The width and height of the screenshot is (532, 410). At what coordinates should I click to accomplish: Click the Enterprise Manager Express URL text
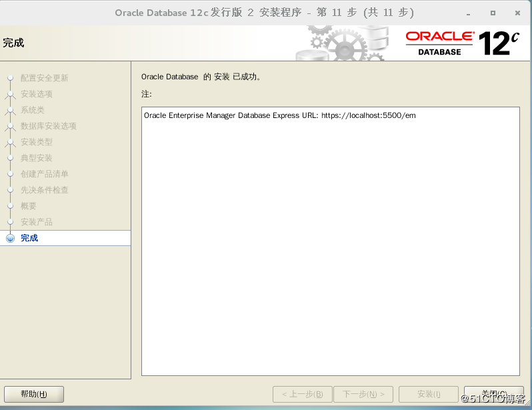(x=279, y=115)
